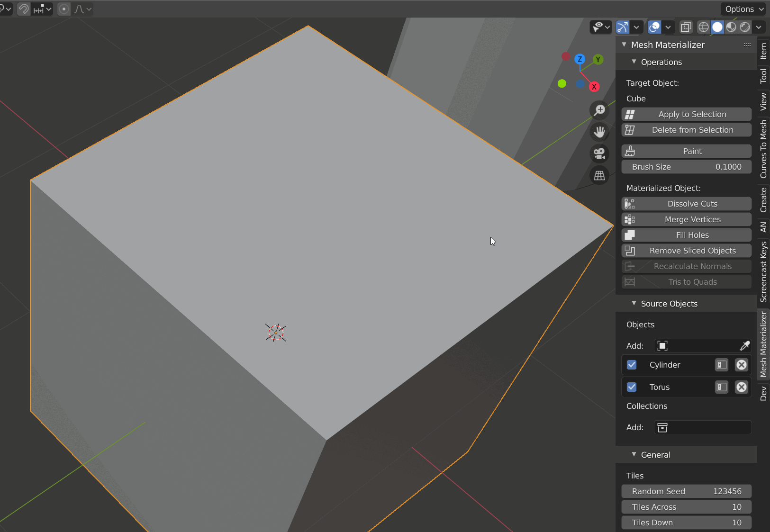Toggle camera view icon

point(599,153)
